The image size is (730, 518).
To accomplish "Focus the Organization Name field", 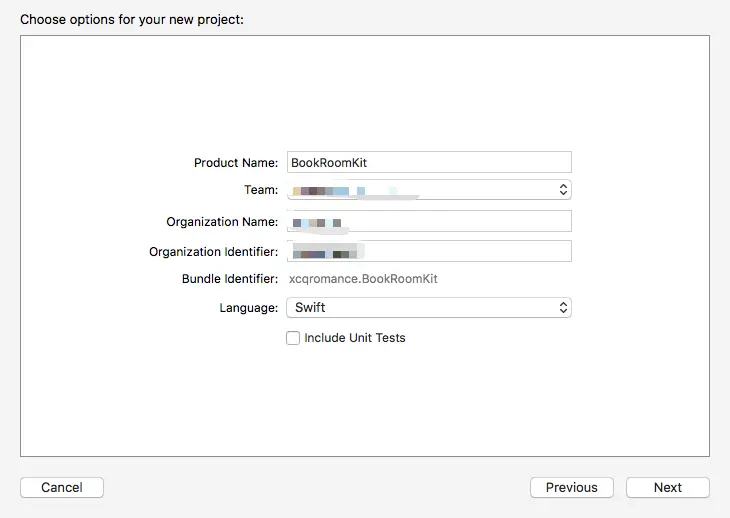I will [428, 221].
